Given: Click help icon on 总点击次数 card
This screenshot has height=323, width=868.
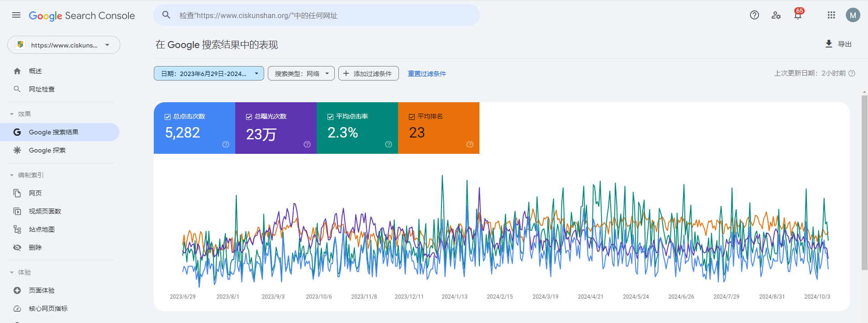Looking at the screenshot, I should 226,144.
